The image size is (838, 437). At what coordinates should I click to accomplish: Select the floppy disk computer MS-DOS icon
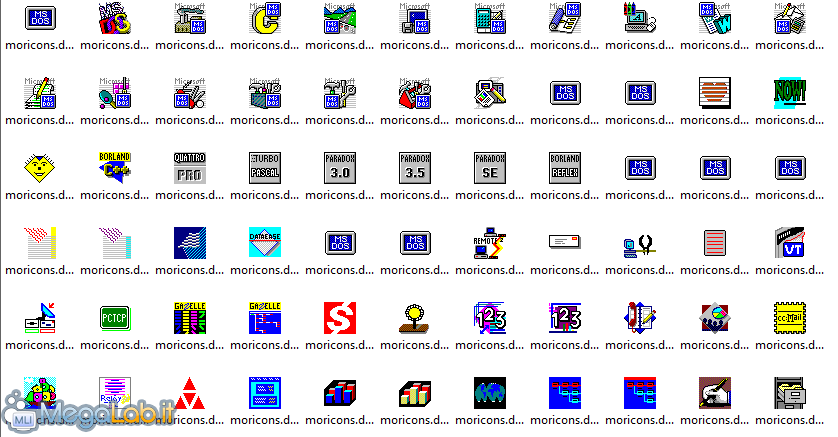coord(415,18)
